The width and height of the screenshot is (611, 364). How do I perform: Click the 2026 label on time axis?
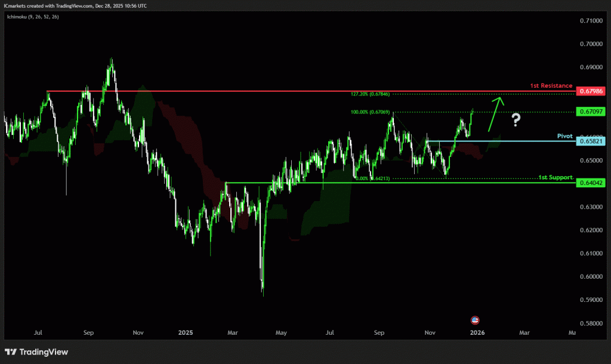476,332
